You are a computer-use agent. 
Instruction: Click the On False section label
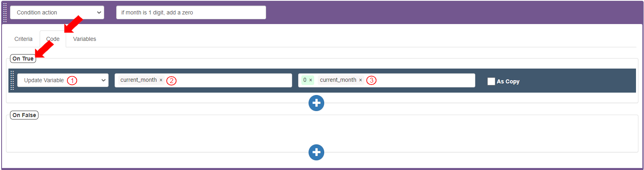coord(24,115)
